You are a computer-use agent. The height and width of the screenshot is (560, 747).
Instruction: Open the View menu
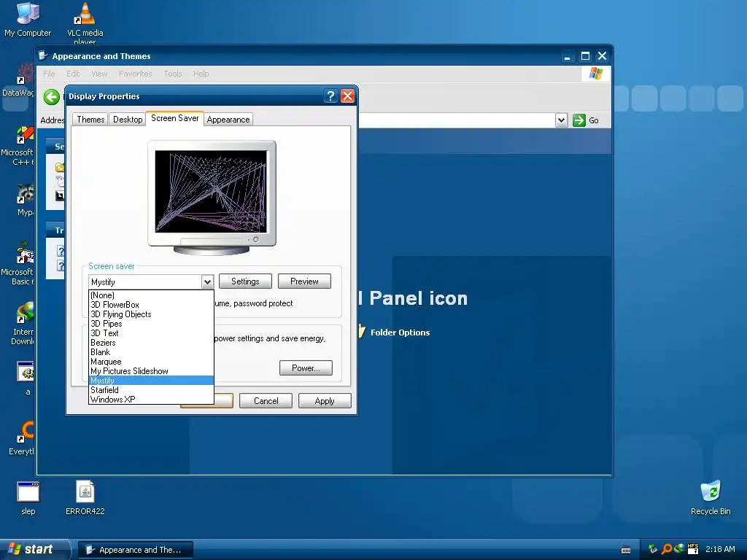point(99,74)
